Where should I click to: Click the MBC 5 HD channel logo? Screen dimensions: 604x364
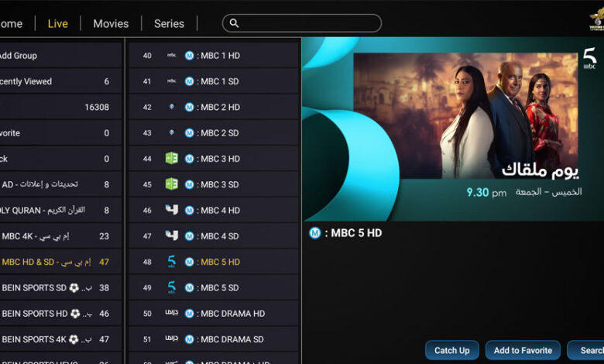coord(171,262)
